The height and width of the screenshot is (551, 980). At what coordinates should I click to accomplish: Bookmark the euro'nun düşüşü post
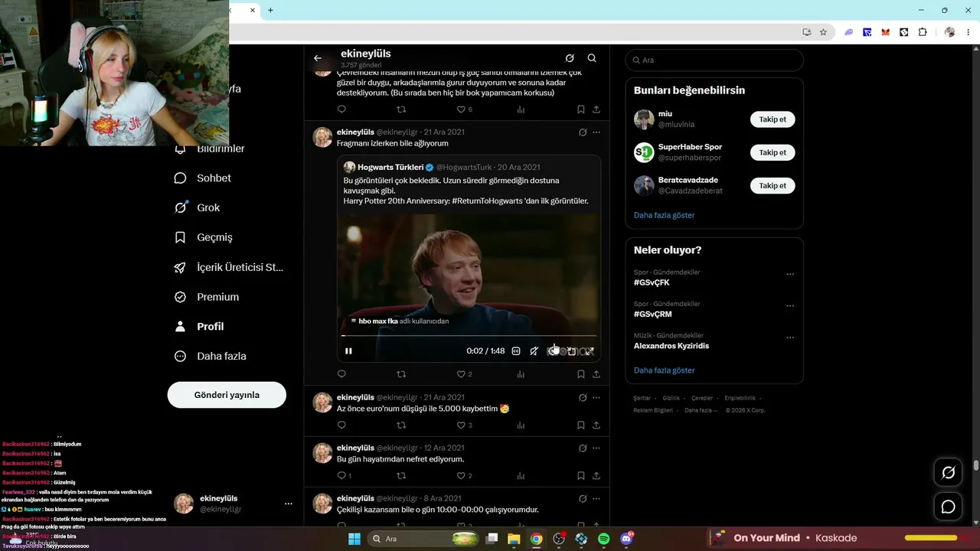pos(581,425)
